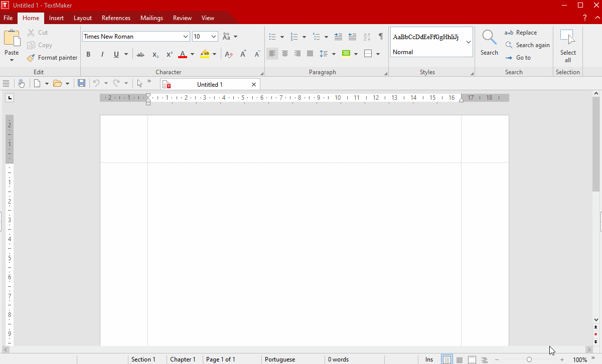
Task: Click the Replace button
Action: [521, 33]
